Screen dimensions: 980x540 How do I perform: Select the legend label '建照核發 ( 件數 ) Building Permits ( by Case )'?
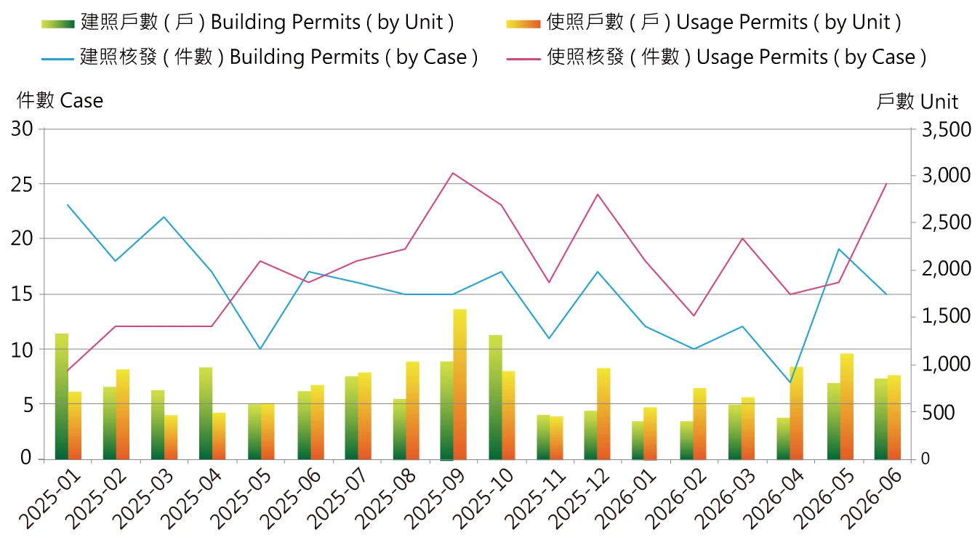coord(279,57)
